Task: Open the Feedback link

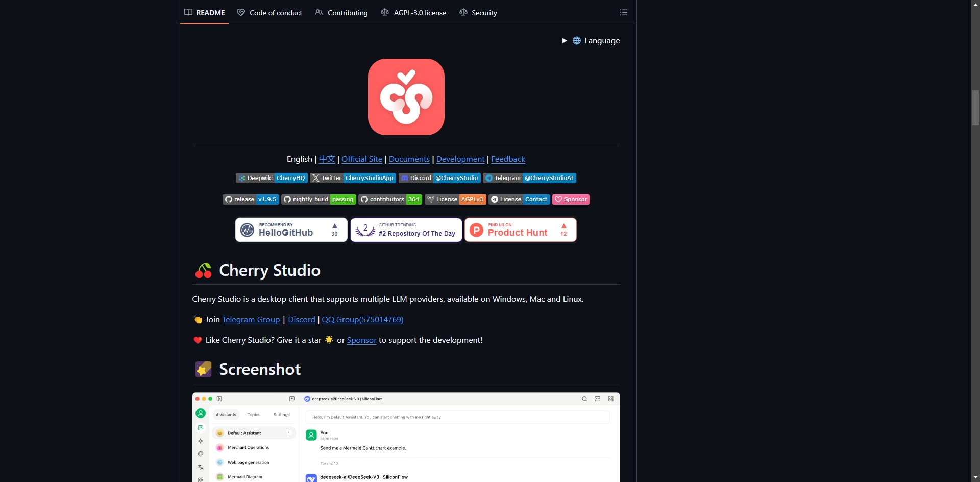Action: (508, 159)
